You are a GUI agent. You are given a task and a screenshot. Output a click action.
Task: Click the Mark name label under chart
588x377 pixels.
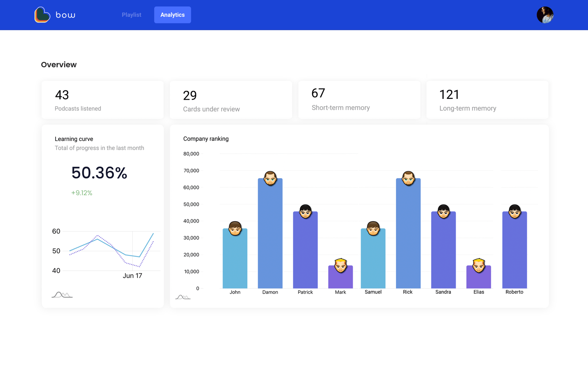pos(341,292)
